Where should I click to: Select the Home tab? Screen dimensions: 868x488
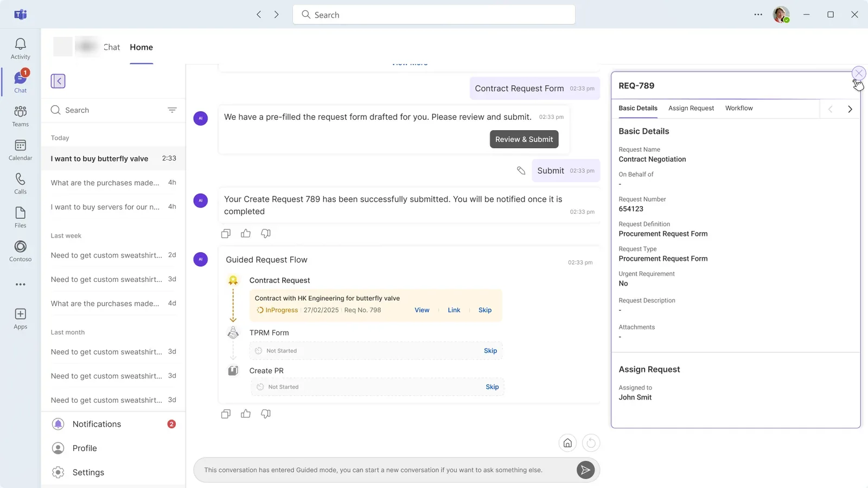[x=141, y=47]
